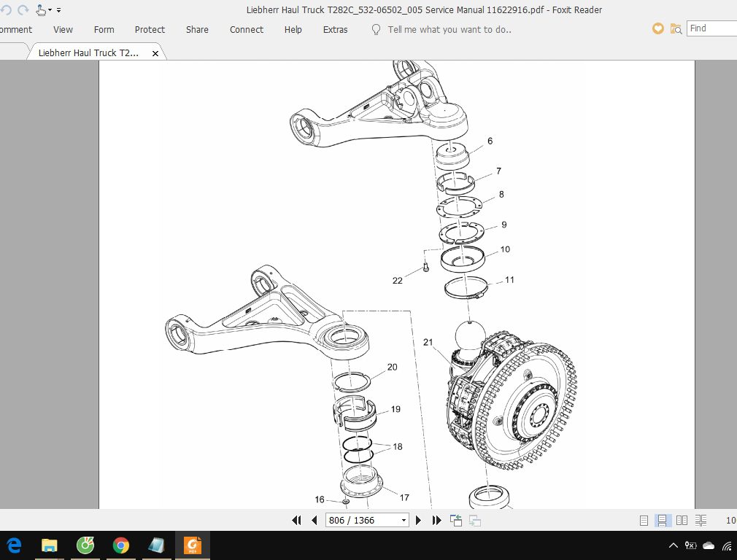
Task: Click the orange heart feedback icon
Action: (x=657, y=28)
